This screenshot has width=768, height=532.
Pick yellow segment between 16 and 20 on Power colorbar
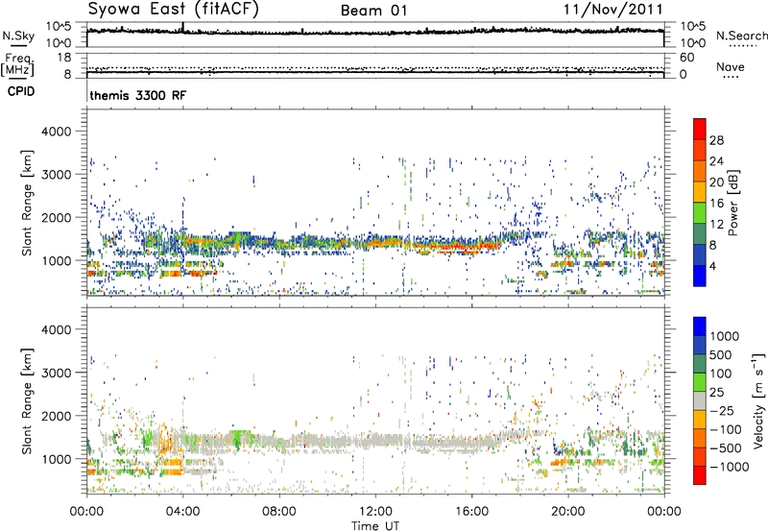[700, 192]
